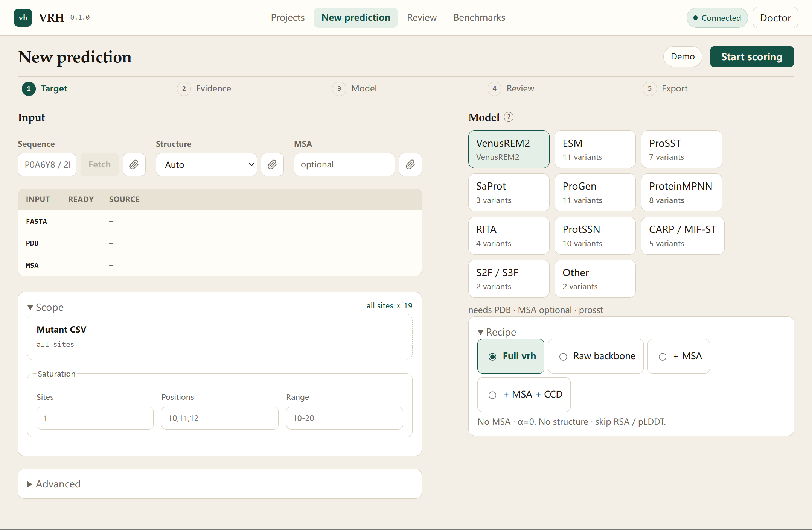Open the Model help question-mark icon
This screenshot has height=530, width=812.
pos(509,117)
